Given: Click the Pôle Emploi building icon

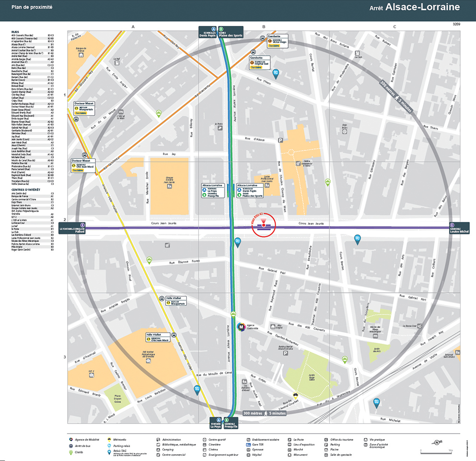Looking at the screenshot, I should click(x=273, y=327).
